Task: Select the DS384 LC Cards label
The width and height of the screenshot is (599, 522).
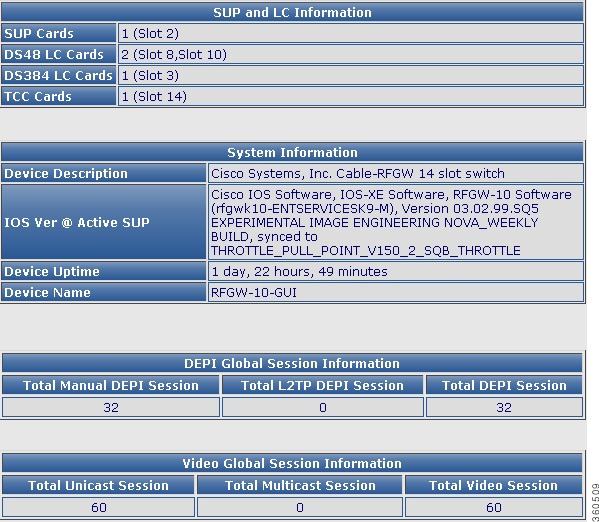Action: coord(58,75)
